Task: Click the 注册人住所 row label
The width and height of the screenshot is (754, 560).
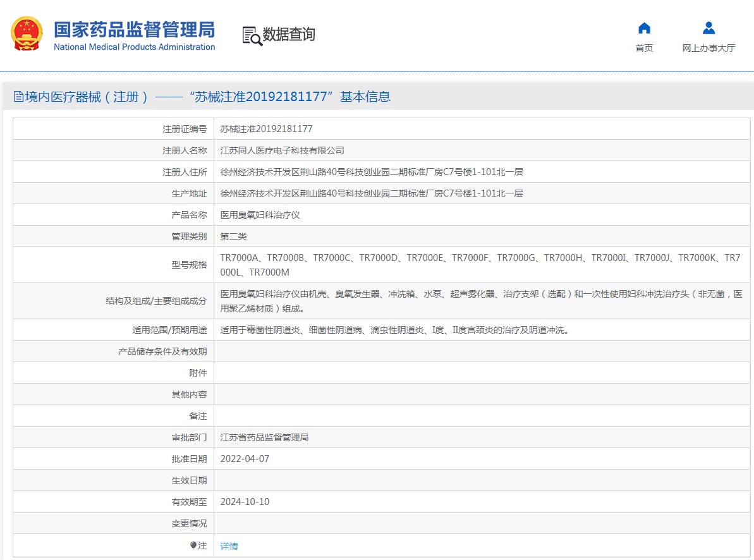Action: pyautogui.click(x=185, y=172)
